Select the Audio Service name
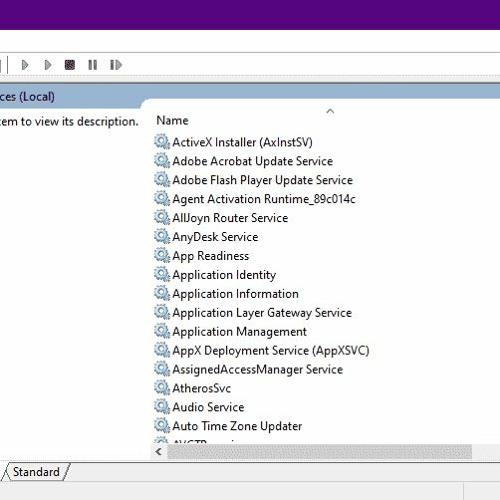 pos(208,407)
